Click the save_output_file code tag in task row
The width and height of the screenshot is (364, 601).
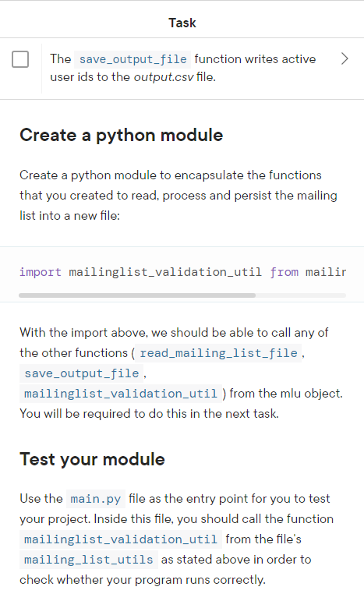coord(133,59)
